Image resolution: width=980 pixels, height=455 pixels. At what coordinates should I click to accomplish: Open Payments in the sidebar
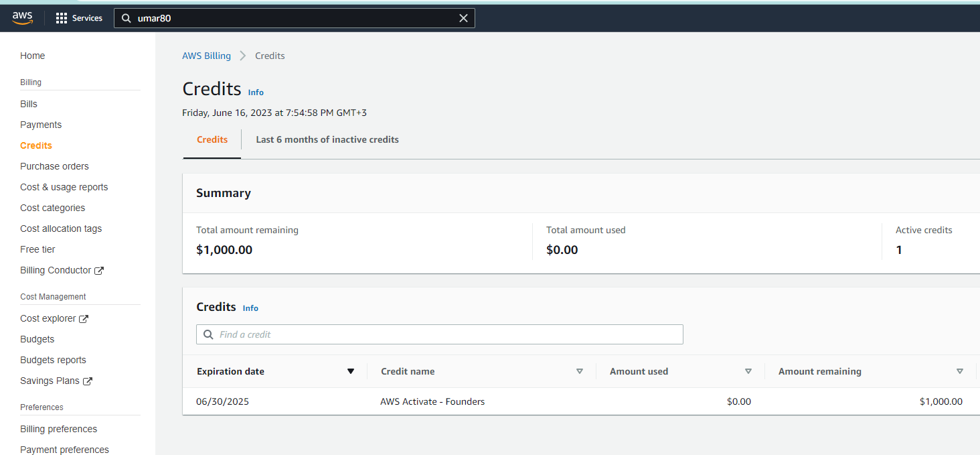tap(41, 125)
